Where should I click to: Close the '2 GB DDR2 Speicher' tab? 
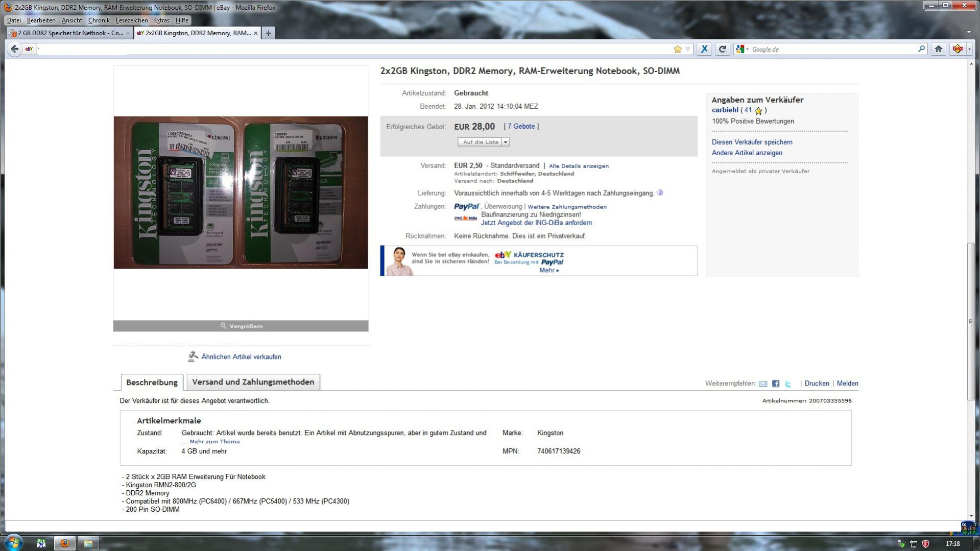click(x=128, y=33)
